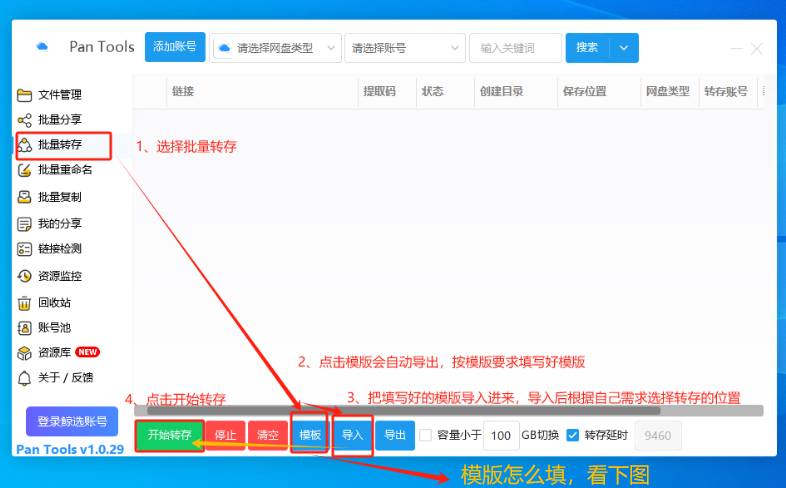Click the 账号池 account icon
The height and width of the screenshot is (488, 786).
pos(24,328)
